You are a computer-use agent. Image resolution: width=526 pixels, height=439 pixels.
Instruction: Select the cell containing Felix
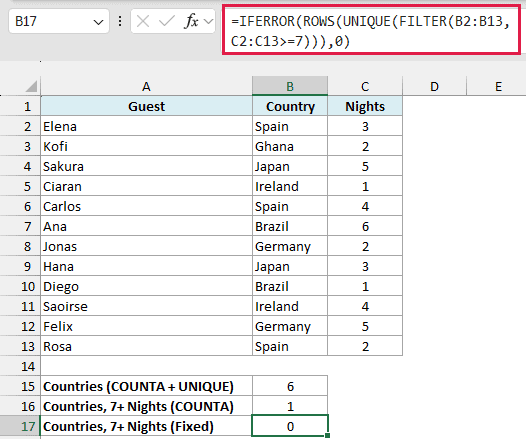146,326
